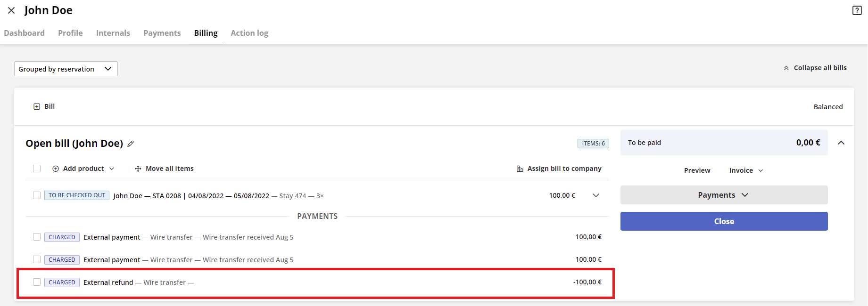This screenshot has height=306, width=868.
Task: Click the Bill add label
Action: coord(50,106)
